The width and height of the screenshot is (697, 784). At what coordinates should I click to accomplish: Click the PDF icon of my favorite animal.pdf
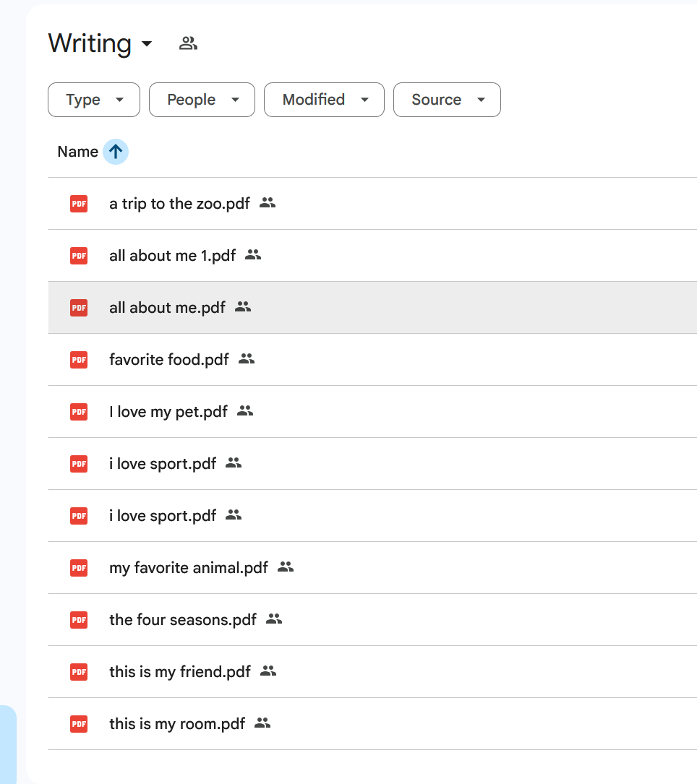click(79, 568)
